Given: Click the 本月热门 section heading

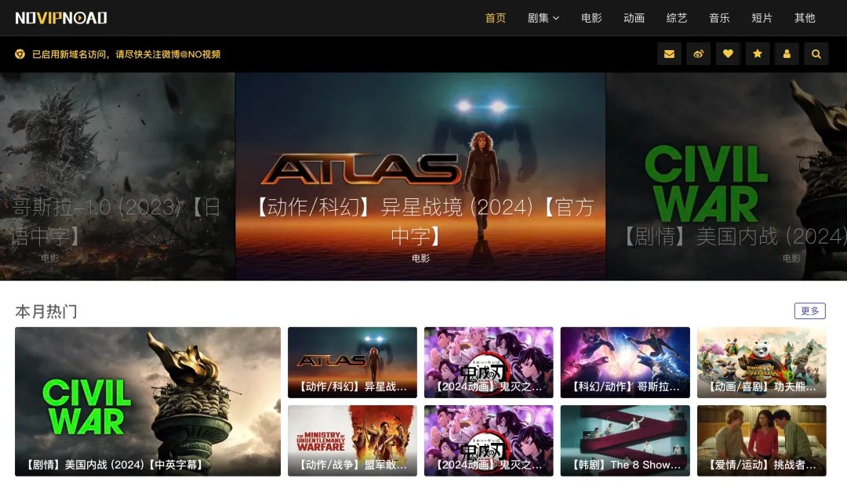Looking at the screenshot, I should [x=46, y=311].
